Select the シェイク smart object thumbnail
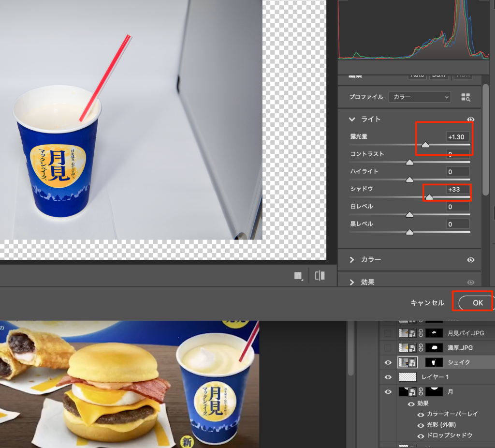This screenshot has width=495, height=448. tap(407, 362)
